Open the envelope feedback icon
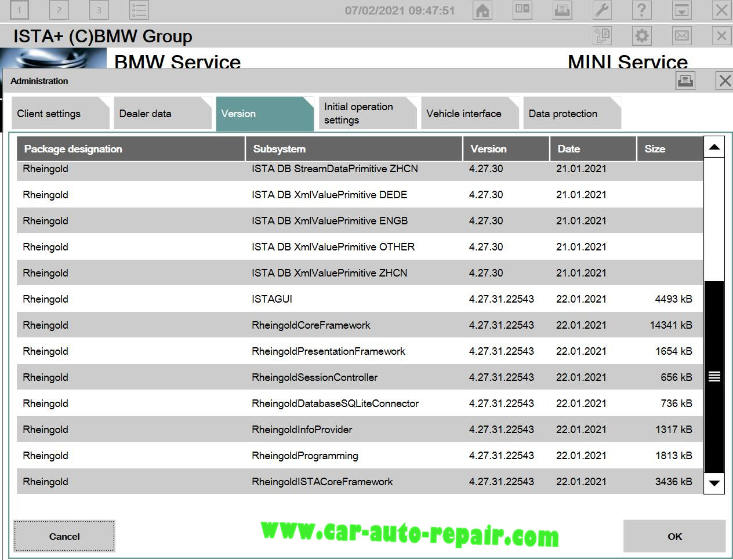This screenshot has width=733, height=560. (x=682, y=36)
